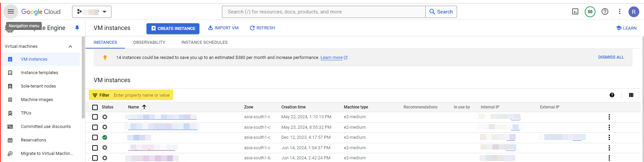Viewport: 644px width, 162px height.
Task: Open the free trial credits badge 50
Action: point(590,12)
